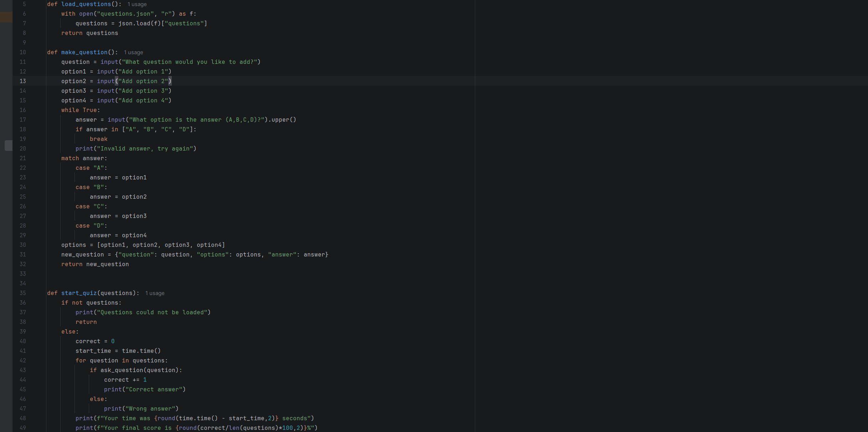Click the "Wrong answer" string
The height and width of the screenshot is (432, 868).
(x=150, y=409)
